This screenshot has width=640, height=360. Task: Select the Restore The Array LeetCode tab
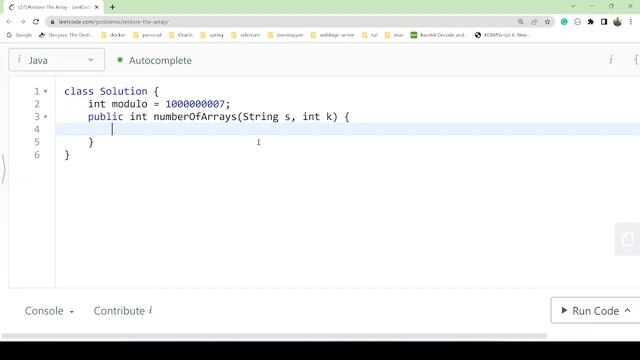(54, 7)
